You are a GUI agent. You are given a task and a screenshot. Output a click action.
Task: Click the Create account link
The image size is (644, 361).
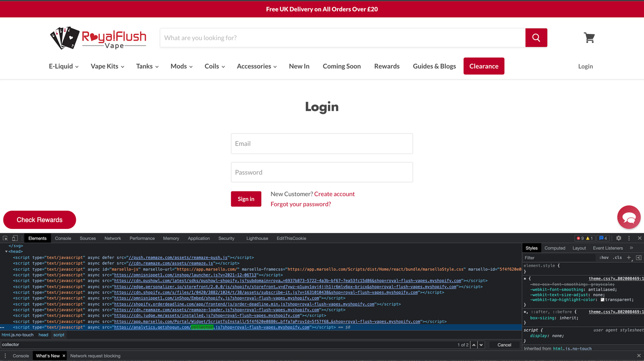[x=334, y=194]
